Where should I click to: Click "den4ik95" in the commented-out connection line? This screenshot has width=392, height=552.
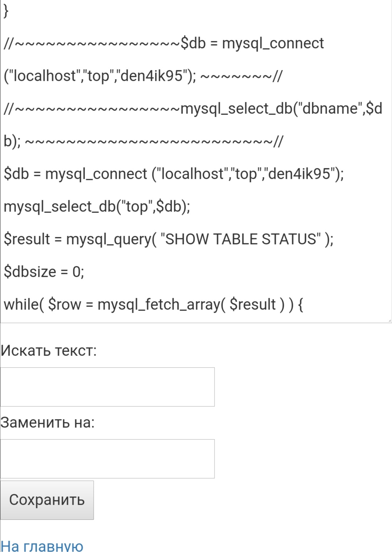click(151, 76)
